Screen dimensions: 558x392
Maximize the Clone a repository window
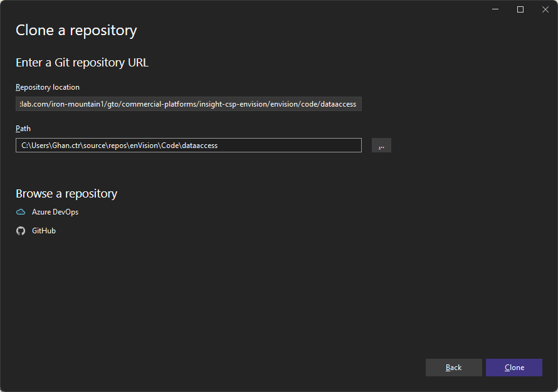520,9
